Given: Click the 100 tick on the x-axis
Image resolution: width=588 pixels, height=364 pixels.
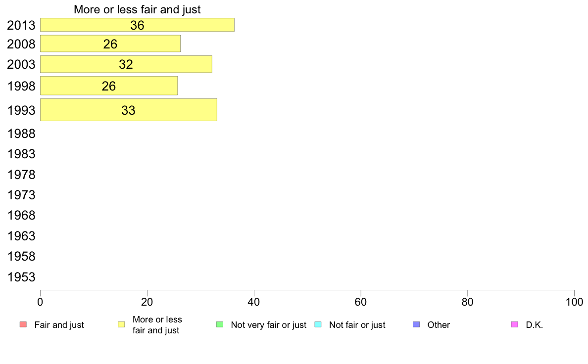Looking at the screenshot, I should [574, 302].
